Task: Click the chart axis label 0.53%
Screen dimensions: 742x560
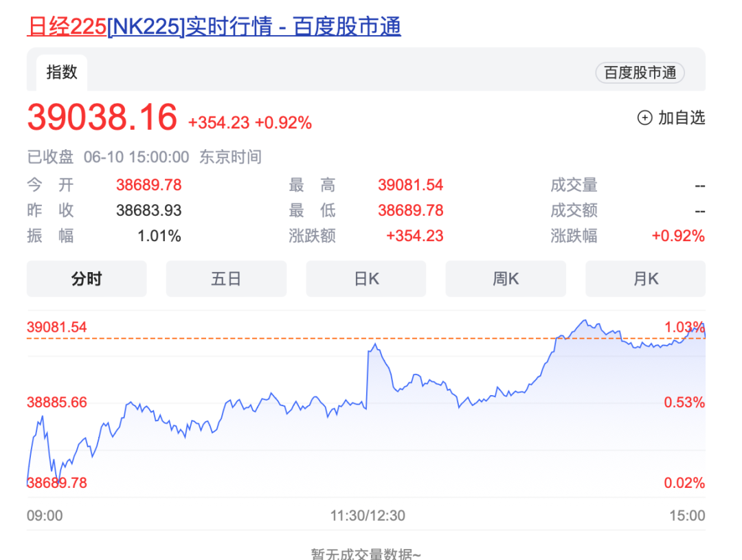Action: coord(684,403)
